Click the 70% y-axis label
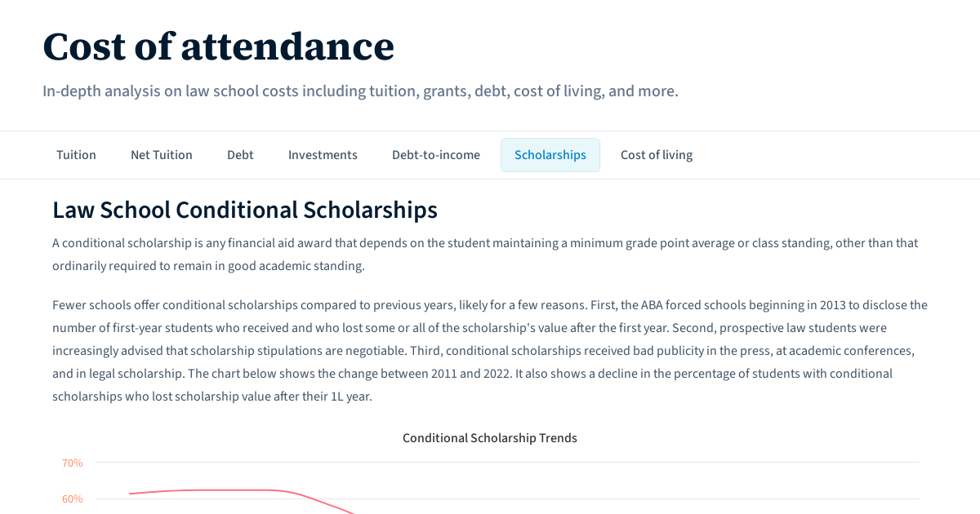This screenshot has width=980, height=514. (73, 463)
